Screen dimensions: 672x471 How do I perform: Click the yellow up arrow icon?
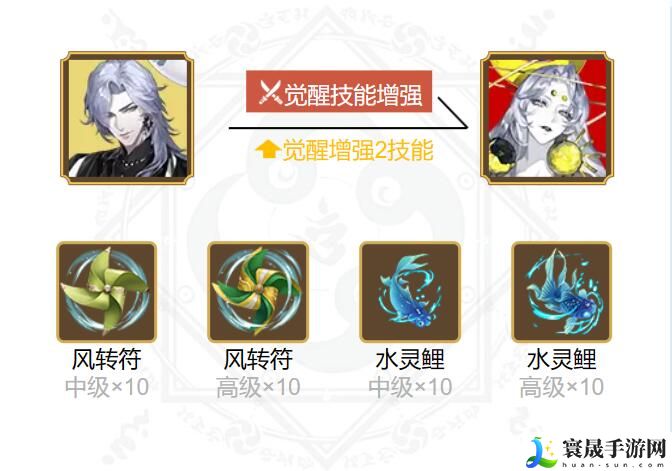pyautogui.click(x=267, y=149)
